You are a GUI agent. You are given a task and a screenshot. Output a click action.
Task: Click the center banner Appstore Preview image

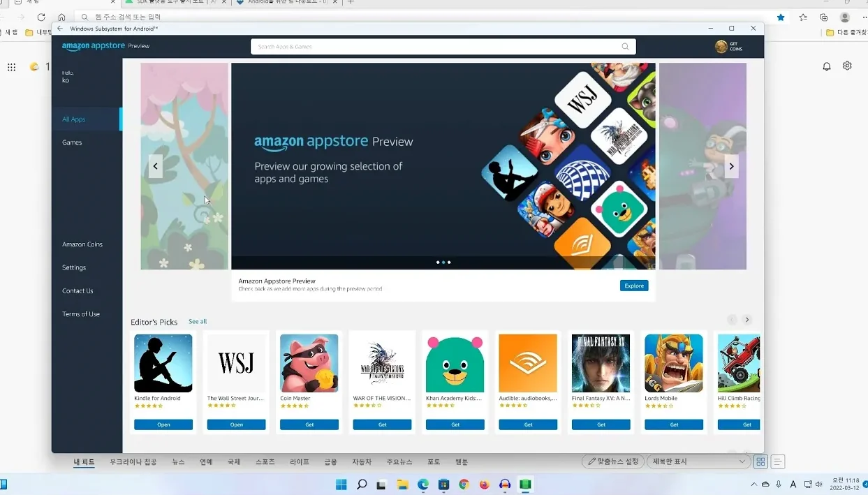[443, 166]
